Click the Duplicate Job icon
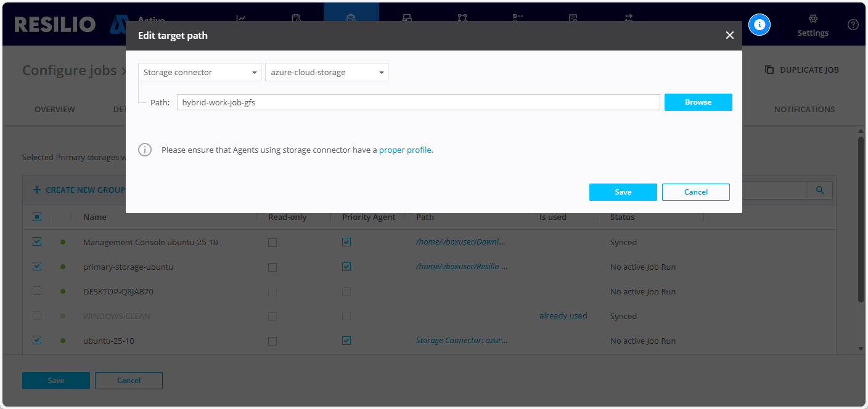Image resolution: width=868 pixels, height=409 pixels. 769,70
